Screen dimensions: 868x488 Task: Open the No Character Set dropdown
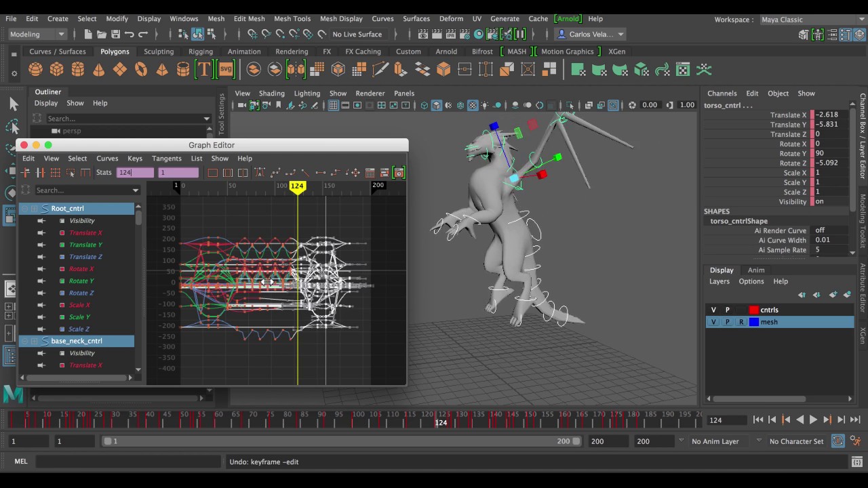pos(796,441)
